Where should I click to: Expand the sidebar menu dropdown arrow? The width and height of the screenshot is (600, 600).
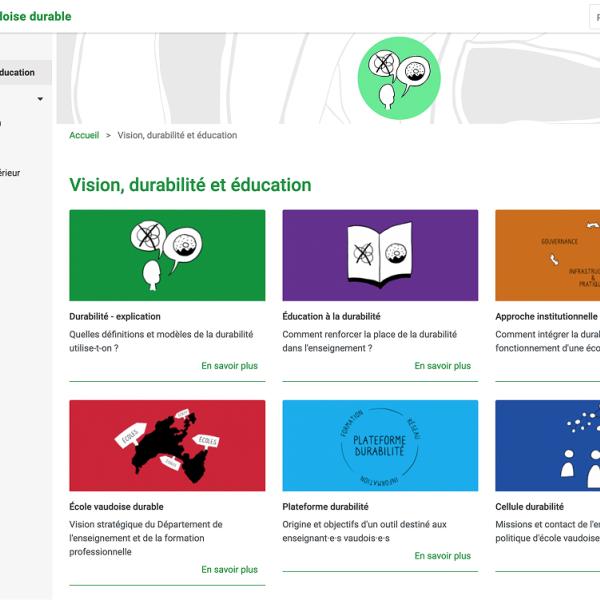[x=40, y=99]
